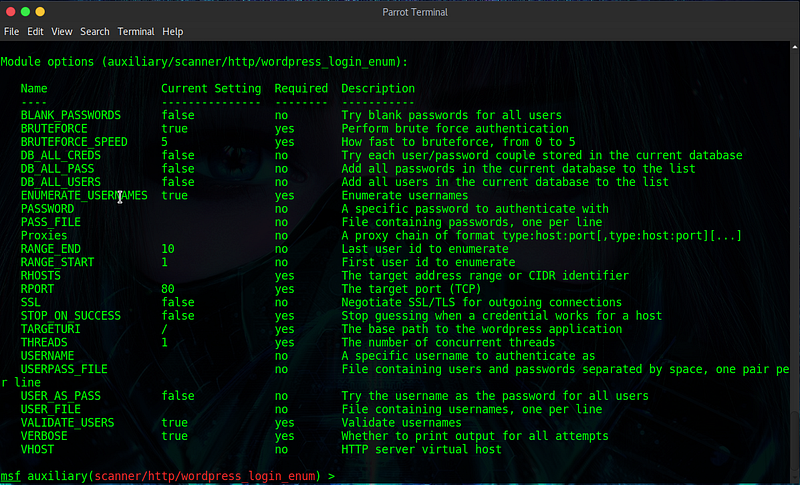
Task: Click the BRUTEFORCE option name
Action: [54, 129]
